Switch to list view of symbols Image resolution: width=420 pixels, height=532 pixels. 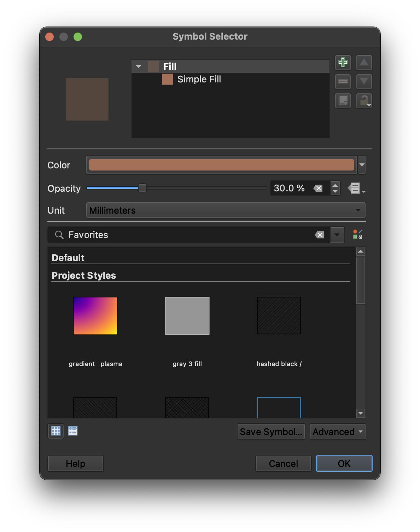(x=73, y=431)
